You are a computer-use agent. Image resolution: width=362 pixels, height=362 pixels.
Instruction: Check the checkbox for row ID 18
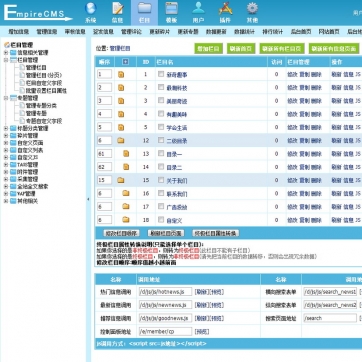coord(161,219)
